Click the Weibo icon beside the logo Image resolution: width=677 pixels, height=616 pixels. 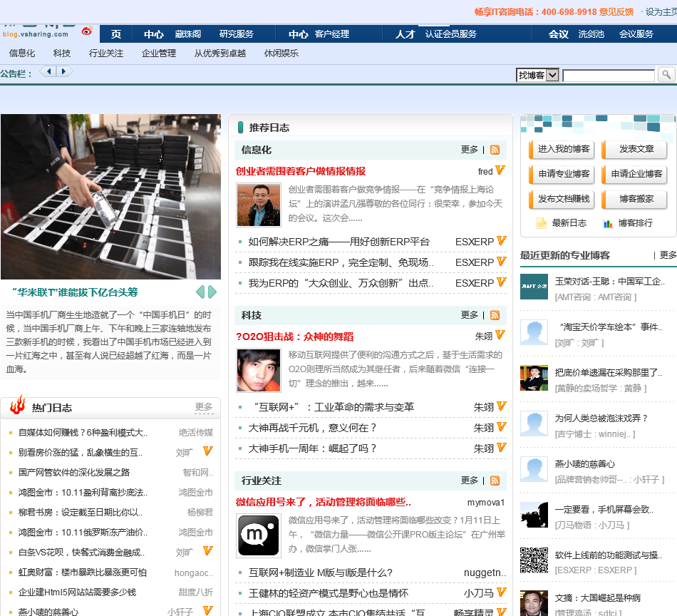[x=87, y=31]
